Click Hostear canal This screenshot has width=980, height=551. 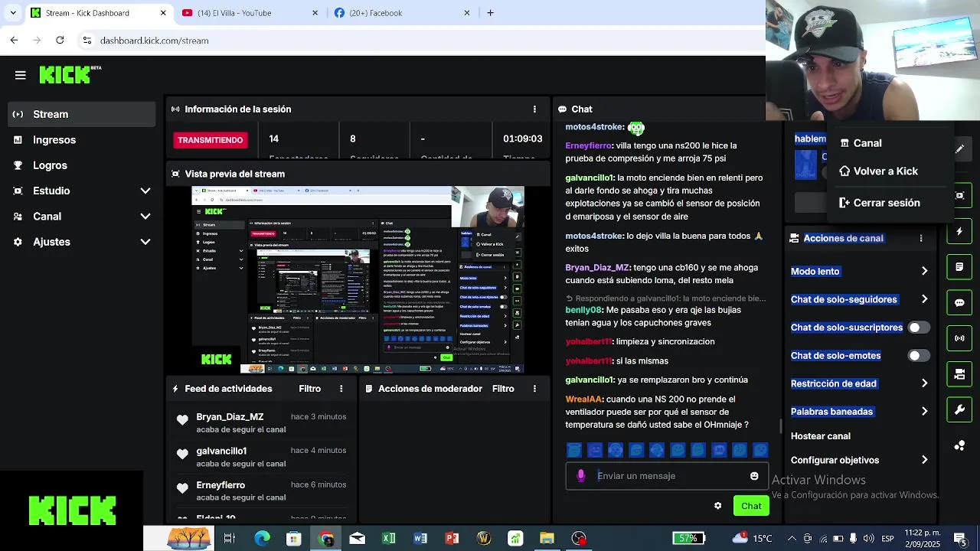821,436
